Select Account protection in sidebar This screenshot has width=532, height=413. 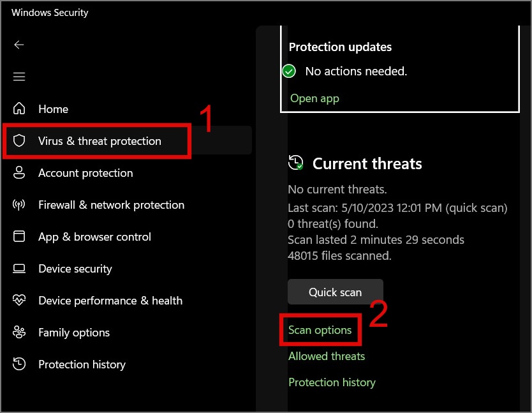point(85,173)
